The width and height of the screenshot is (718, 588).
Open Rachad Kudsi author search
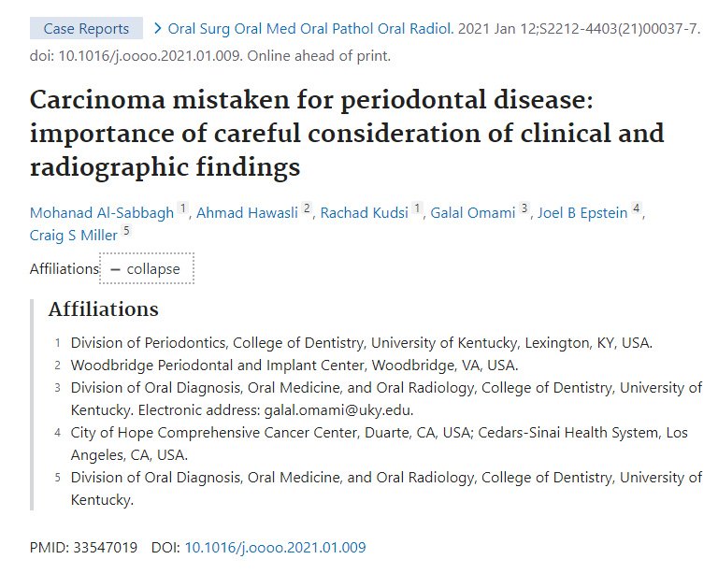[x=364, y=213]
